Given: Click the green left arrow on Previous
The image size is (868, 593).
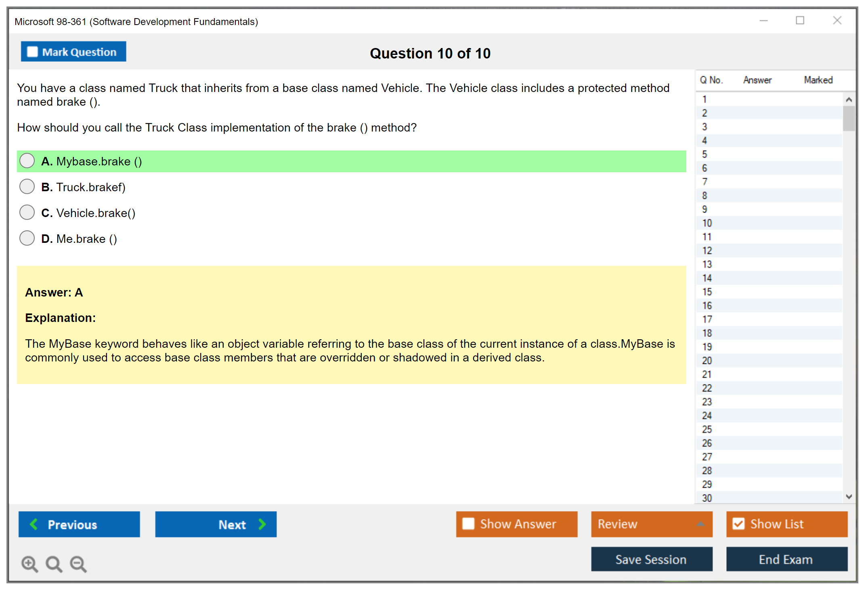Looking at the screenshot, I should (34, 524).
